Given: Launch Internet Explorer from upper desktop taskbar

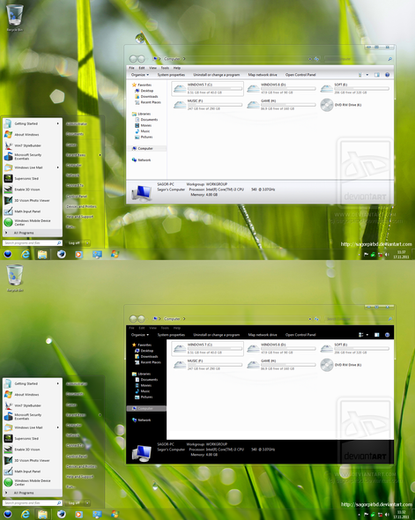Looking at the screenshot, I should tap(25, 255).
